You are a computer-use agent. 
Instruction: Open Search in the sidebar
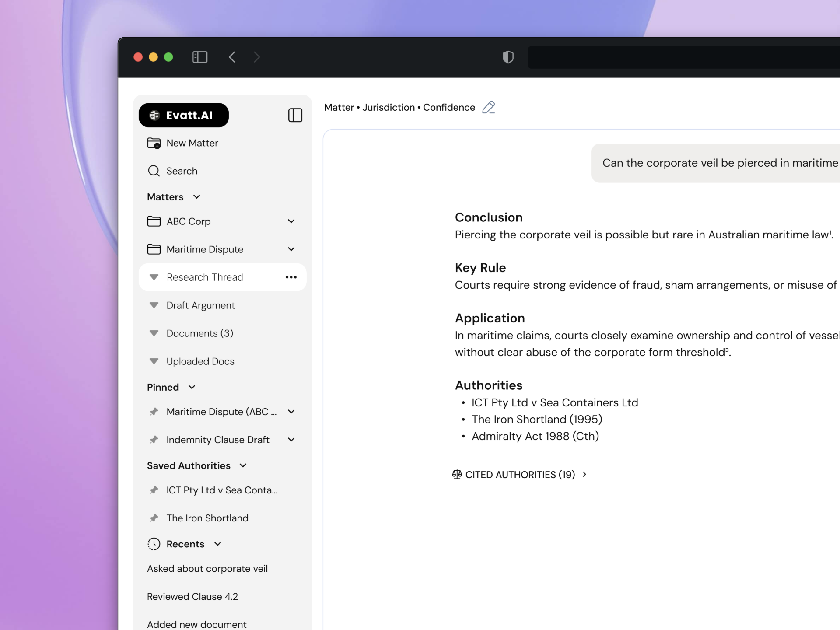182,171
